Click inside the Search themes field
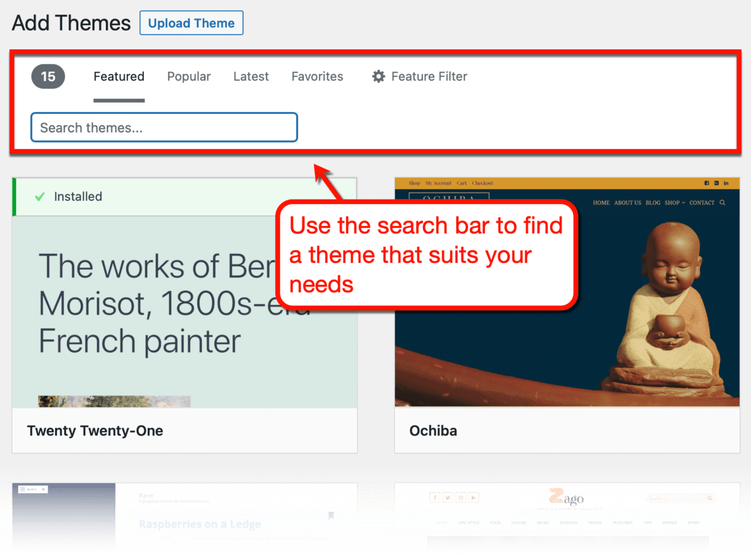Viewport: 751px width, 560px height. click(x=164, y=127)
